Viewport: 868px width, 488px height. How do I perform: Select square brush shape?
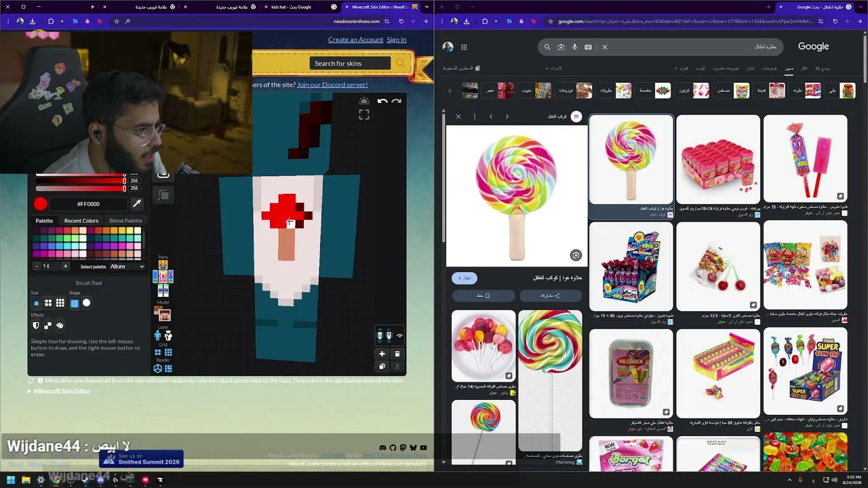click(x=75, y=303)
